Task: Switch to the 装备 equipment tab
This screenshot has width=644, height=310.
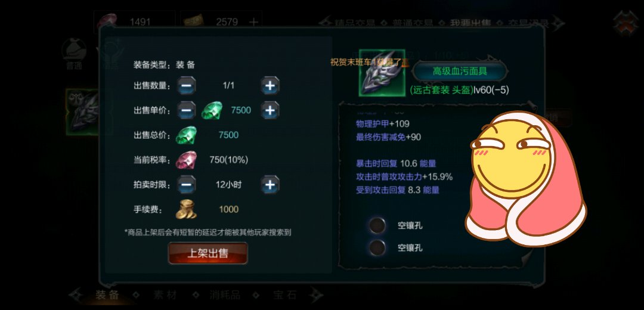Action: coord(107,295)
